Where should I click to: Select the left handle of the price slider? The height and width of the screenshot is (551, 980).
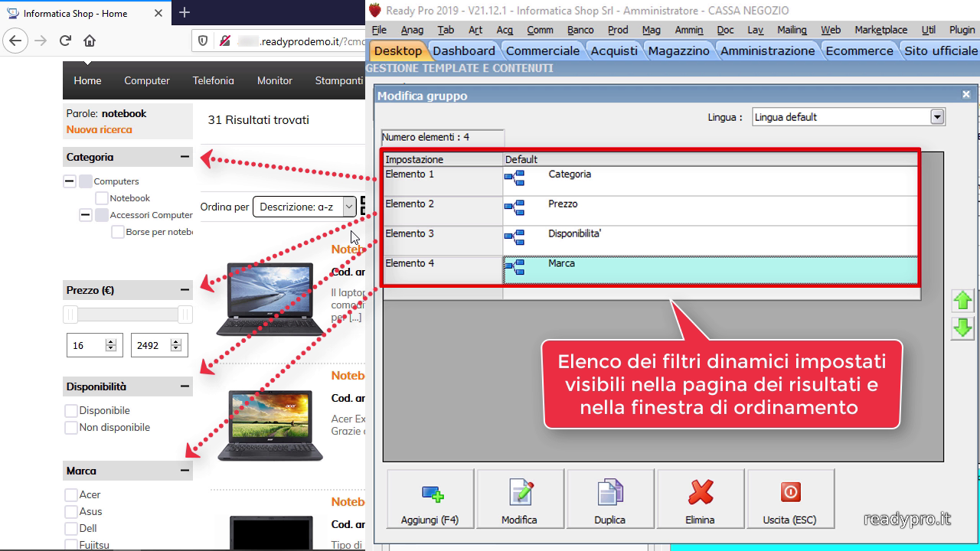[x=70, y=315]
